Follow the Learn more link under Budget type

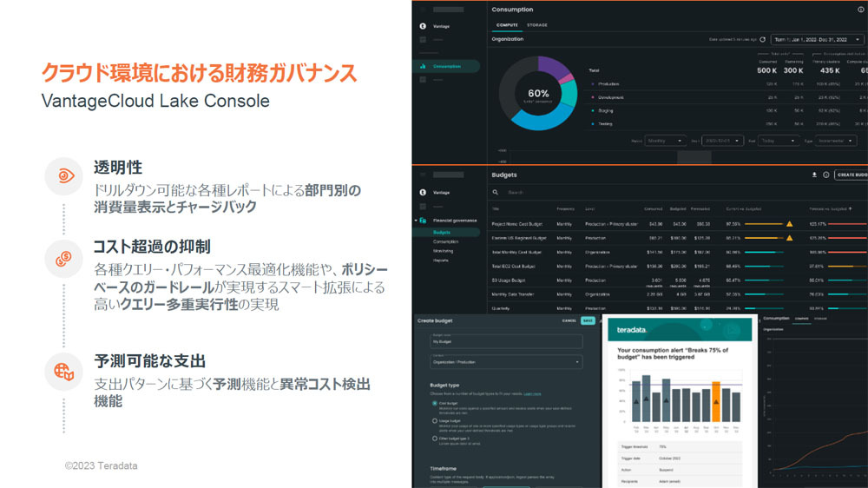pos(533,394)
